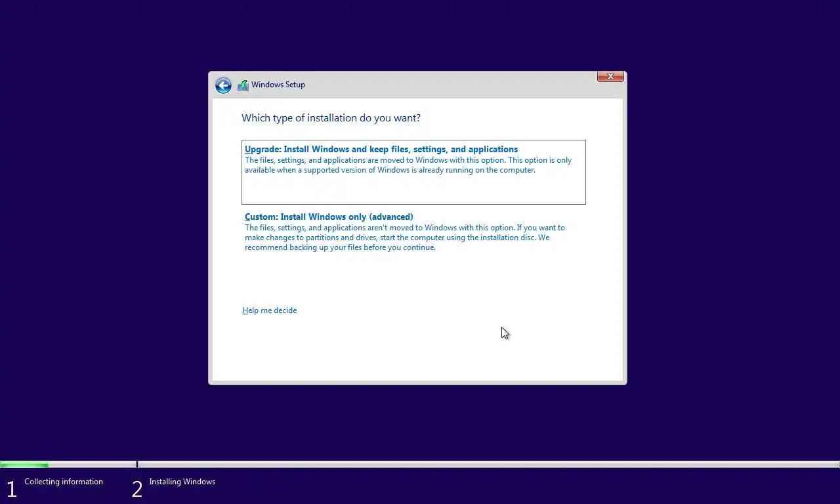Close the Windows Setup dialog
This screenshot has height=504, width=840.
click(610, 77)
